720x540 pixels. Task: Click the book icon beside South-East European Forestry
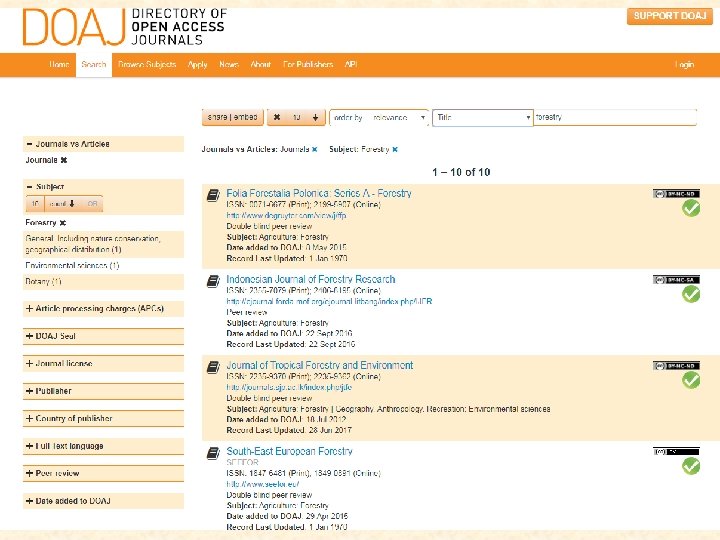coord(213,453)
